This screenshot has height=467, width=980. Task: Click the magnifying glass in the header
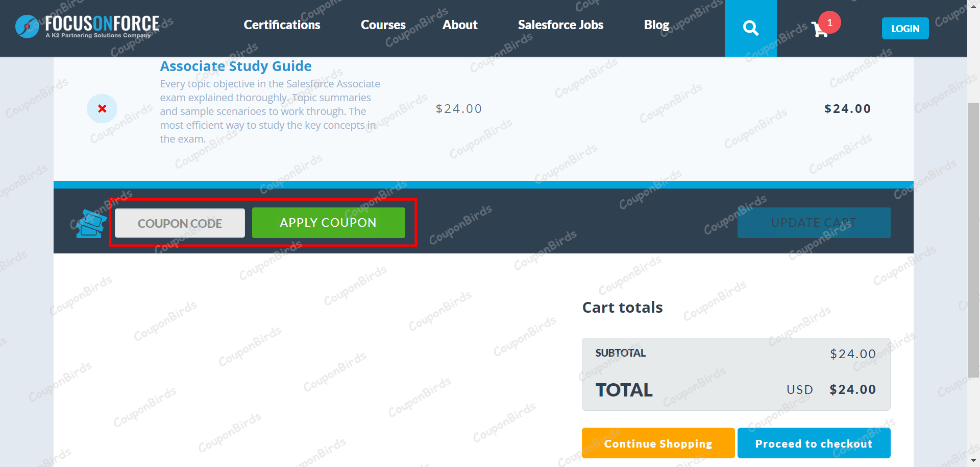click(x=750, y=28)
